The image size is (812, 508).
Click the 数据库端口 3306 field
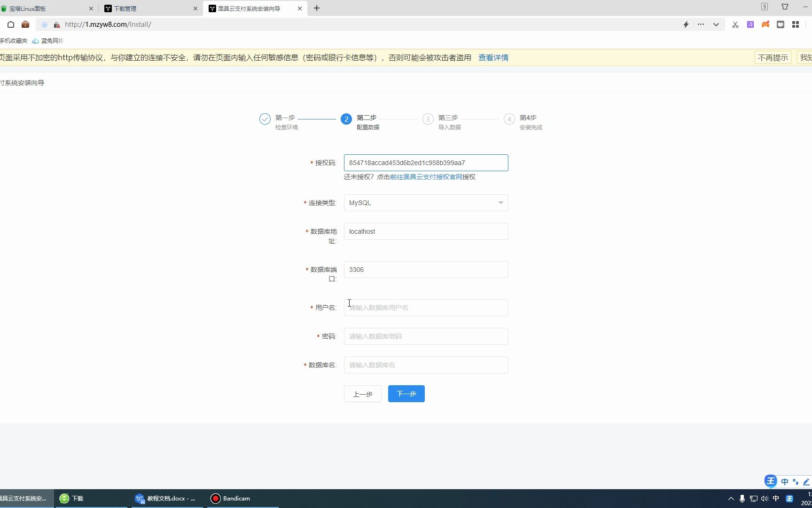(426, 270)
